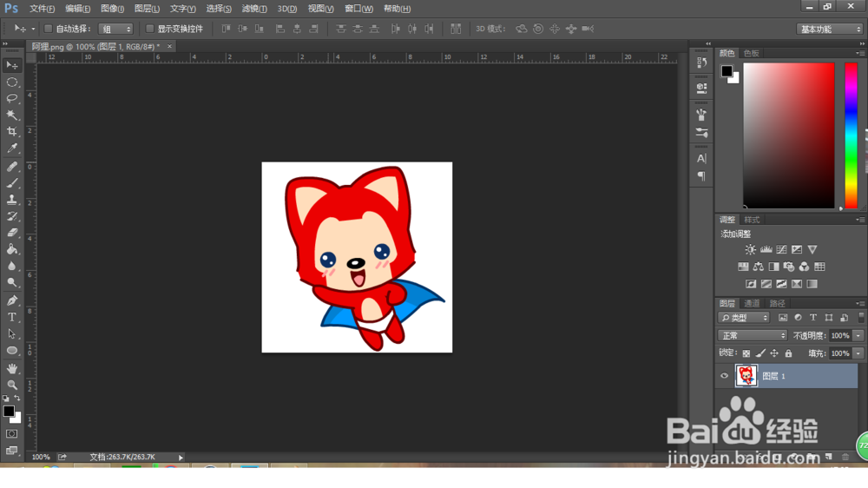Select the Move tool

[x=11, y=65]
